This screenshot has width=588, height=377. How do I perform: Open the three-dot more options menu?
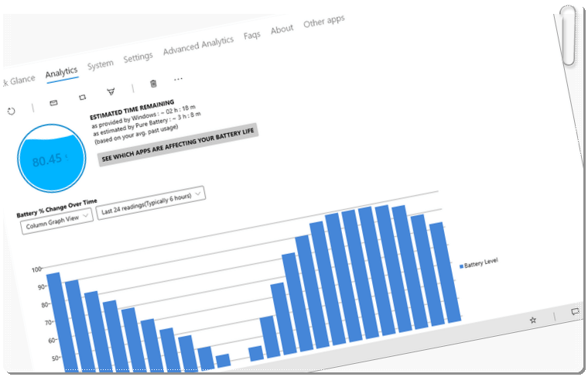[x=178, y=79]
